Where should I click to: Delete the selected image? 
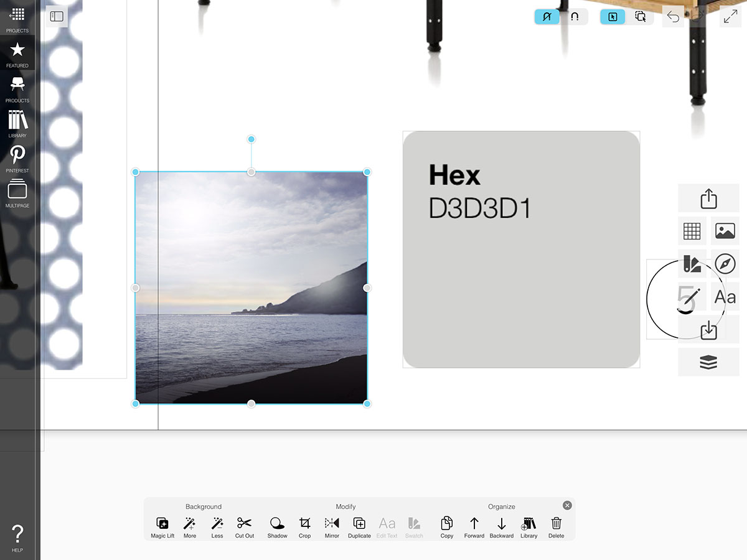click(x=557, y=527)
